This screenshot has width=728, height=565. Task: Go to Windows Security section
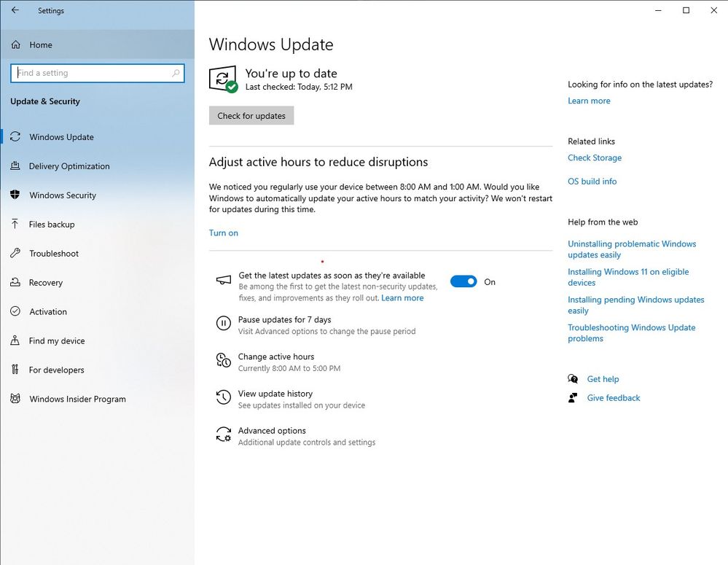98,195
